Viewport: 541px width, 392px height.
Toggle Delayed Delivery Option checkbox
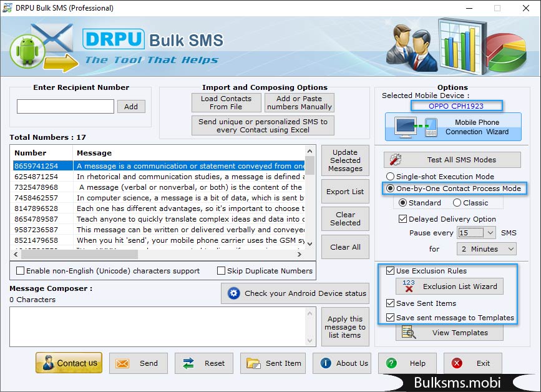pos(402,218)
